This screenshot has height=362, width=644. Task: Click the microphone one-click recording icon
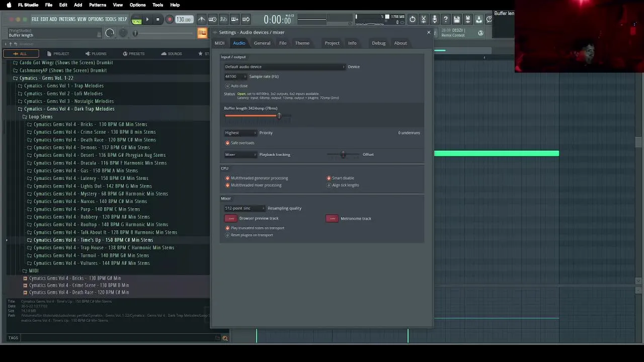tap(435, 20)
